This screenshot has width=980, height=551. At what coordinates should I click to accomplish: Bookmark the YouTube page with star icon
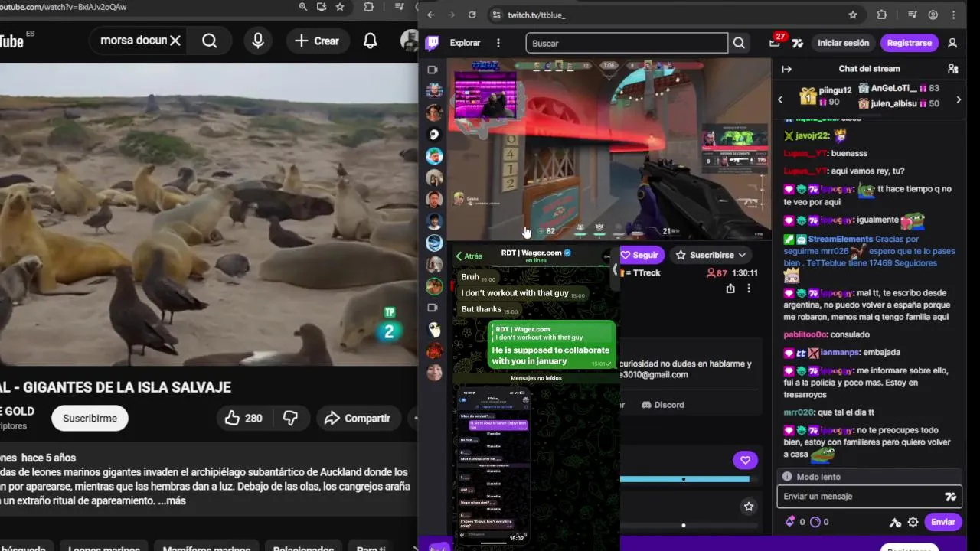(340, 7)
